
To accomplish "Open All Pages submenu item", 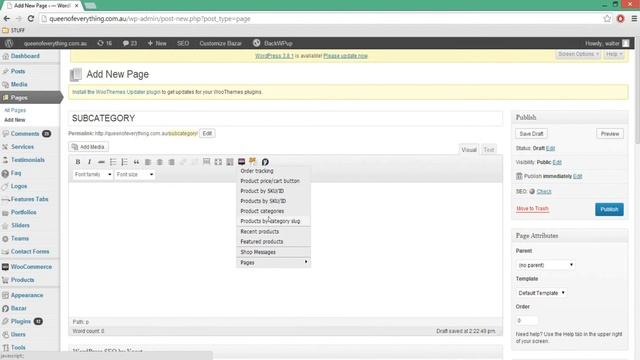I will pyautogui.click(x=15, y=110).
